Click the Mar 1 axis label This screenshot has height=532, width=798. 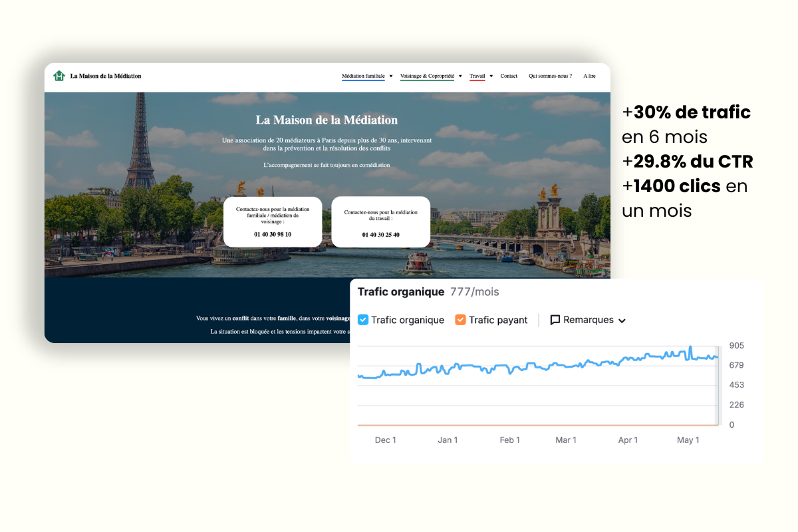point(566,440)
